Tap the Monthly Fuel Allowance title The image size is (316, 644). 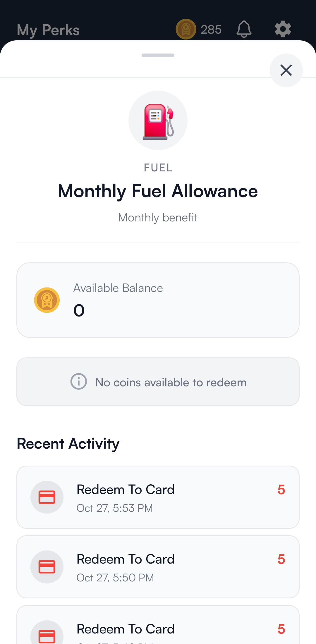click(158, 191)
